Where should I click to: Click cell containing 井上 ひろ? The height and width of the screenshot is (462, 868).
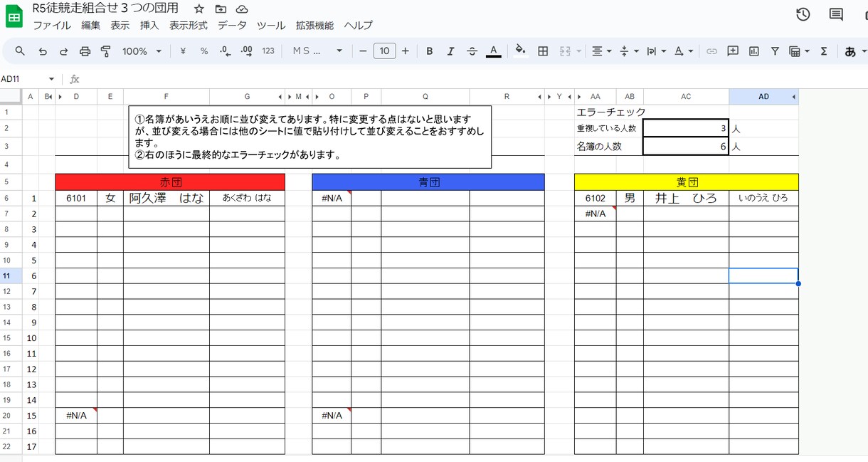coord(686,198)
